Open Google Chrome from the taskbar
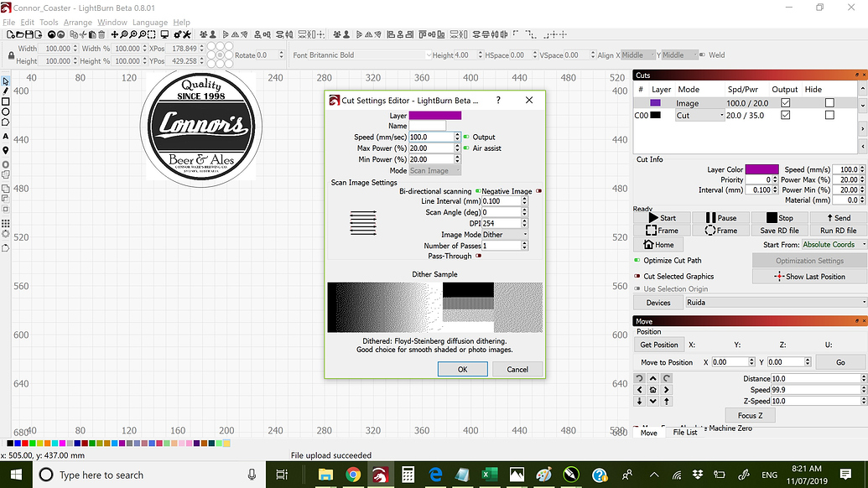Screen dimensions: 868x488 353,475
